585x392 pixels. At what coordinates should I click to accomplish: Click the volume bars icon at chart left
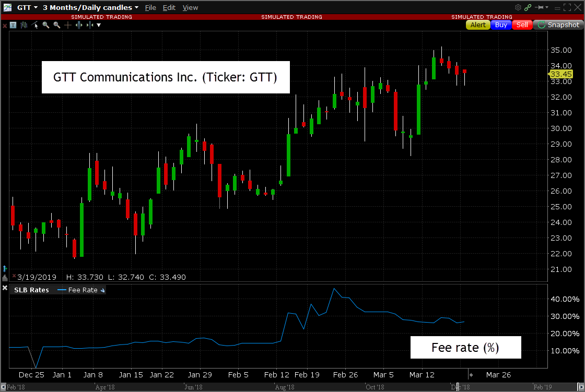point(5,278)
